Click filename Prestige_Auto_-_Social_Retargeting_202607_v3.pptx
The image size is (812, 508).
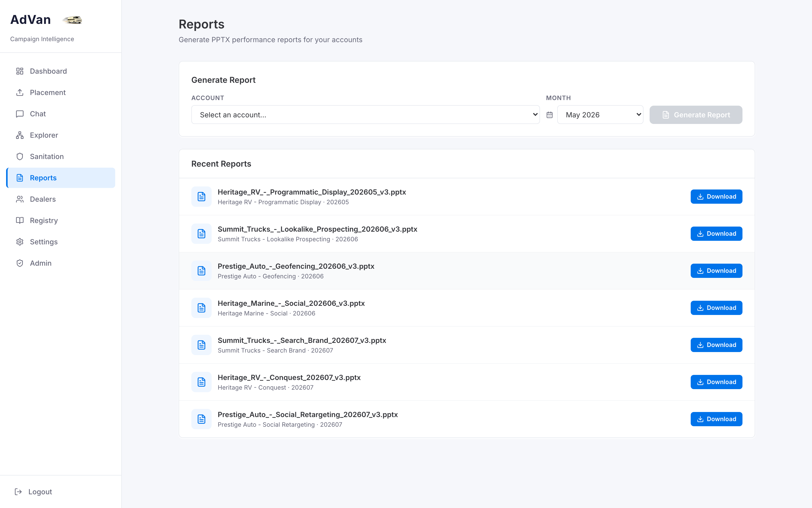click(x=308, y=415)
